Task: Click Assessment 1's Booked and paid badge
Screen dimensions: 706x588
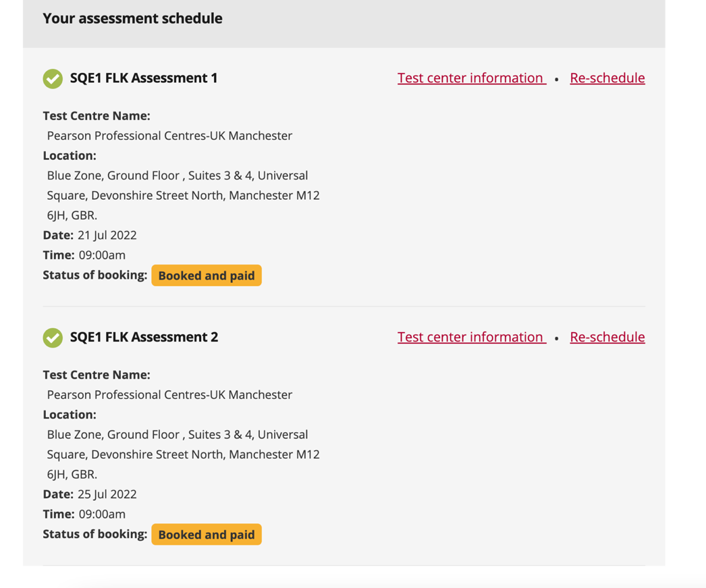Action: [206, 275]
